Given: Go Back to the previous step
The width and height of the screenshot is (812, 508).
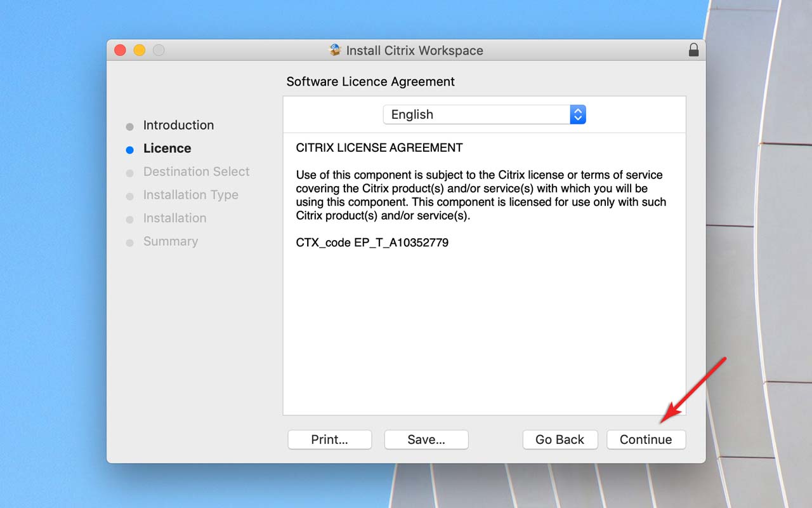Looking at the screenshot, I should click(x=560, y=439).
